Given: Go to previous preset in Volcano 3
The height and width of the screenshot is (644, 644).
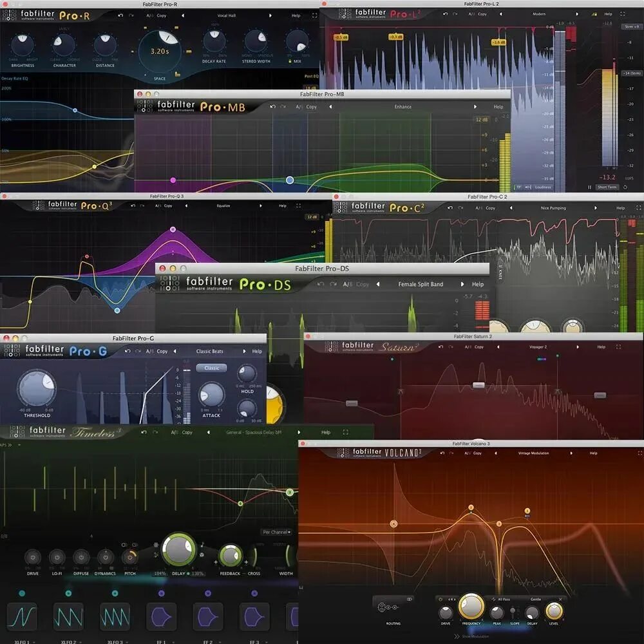Looking at the screenshot, I should click(496, 453).
